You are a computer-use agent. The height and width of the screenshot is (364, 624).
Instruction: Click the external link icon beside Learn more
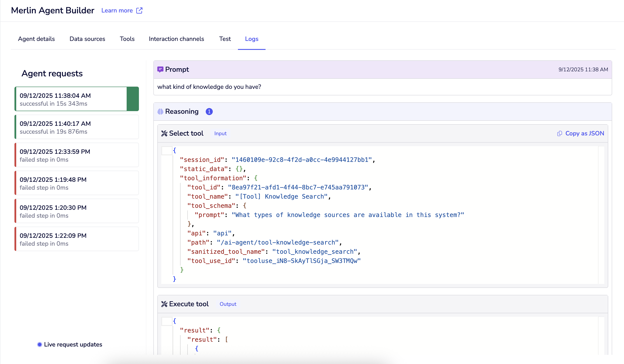(139, 10)
